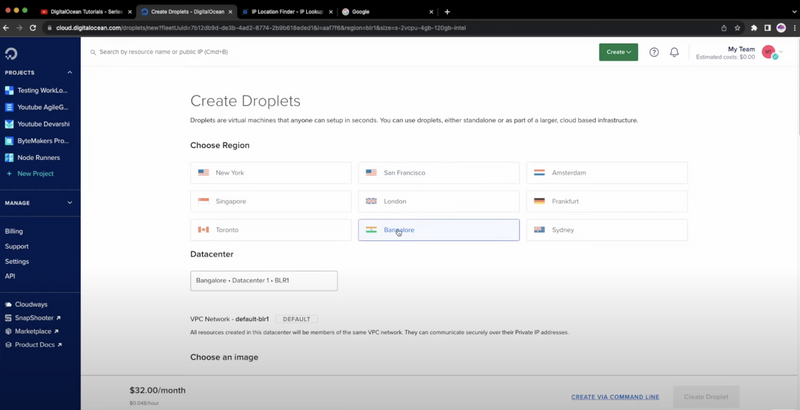
Task: Click the New Project link
Action: point(30,173)
